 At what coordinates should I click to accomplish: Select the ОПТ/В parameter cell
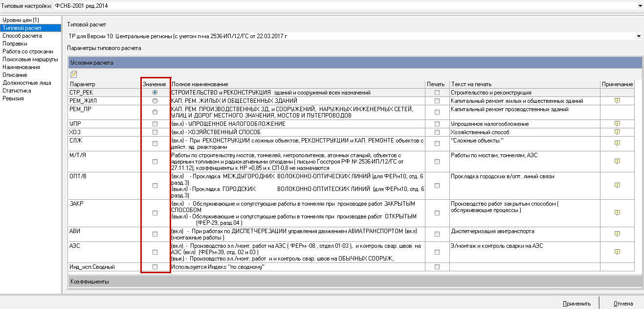tap(104, 185)
